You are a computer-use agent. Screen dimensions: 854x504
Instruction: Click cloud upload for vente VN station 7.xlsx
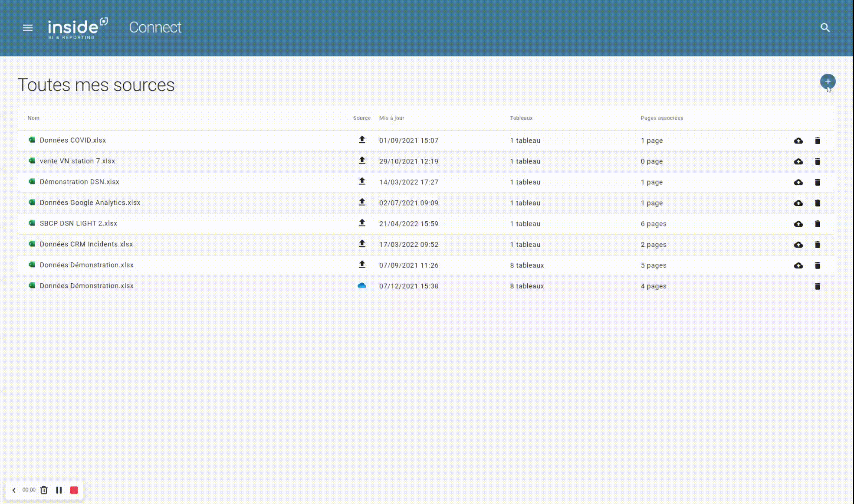point(798,161)
